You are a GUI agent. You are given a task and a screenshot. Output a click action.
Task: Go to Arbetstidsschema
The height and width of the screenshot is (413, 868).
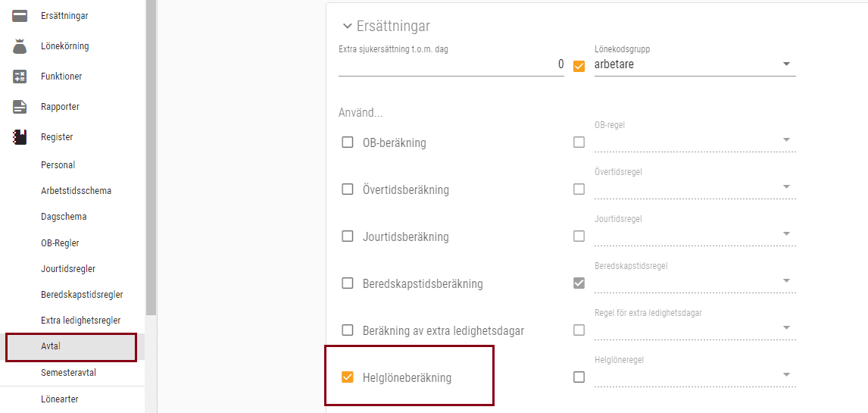(76, 191)
